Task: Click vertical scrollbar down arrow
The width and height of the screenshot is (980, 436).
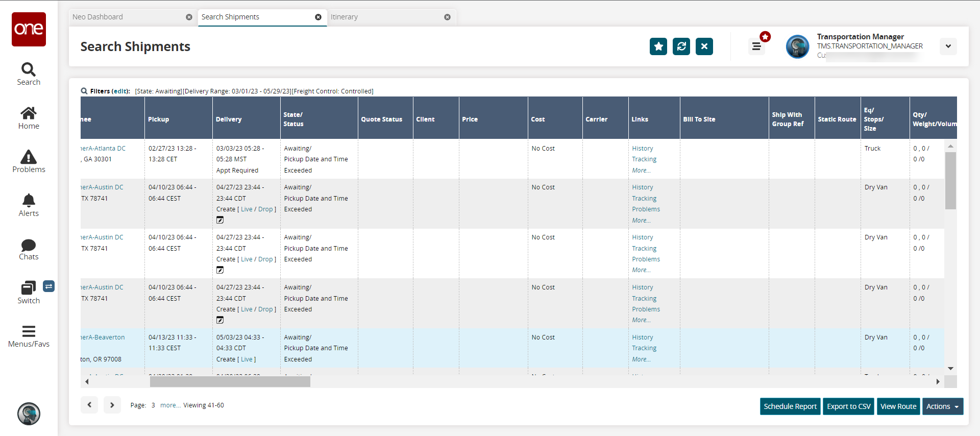Action: coord(950,368)
